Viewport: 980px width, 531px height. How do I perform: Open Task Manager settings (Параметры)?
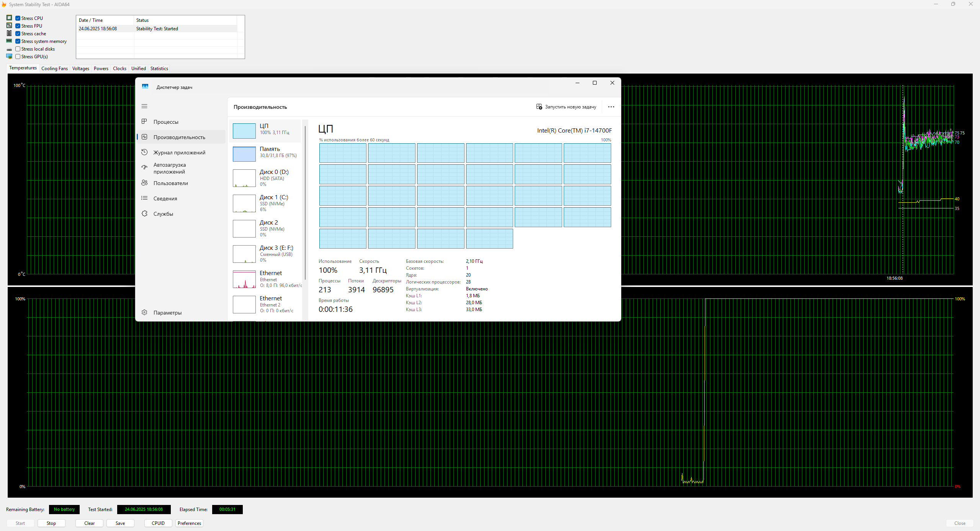(167, 313)
